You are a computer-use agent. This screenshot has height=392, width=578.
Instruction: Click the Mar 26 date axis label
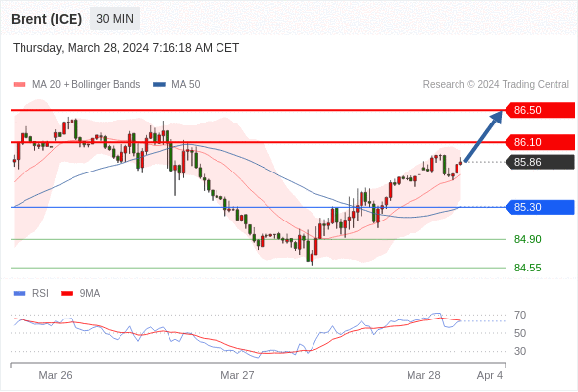coord(55,375)
